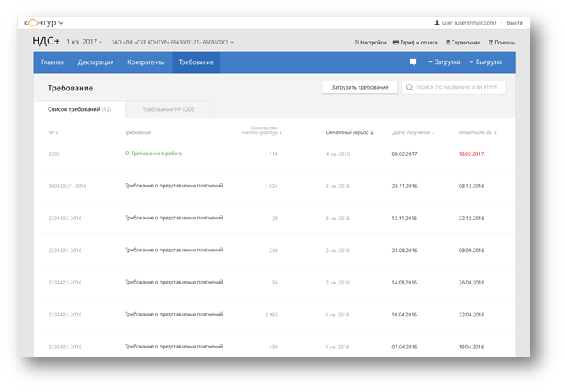Switch to the Требование № 2202 tab
Image resolution: width=565 pixels, height=392 pixels.
coord(168,109)
